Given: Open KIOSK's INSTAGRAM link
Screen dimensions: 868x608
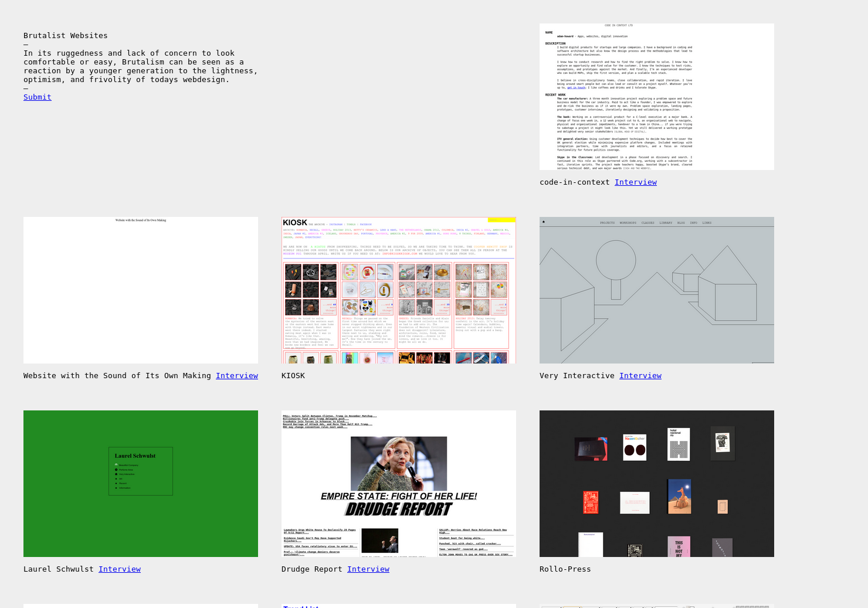Looking at the screenshot, I should 336,225.
